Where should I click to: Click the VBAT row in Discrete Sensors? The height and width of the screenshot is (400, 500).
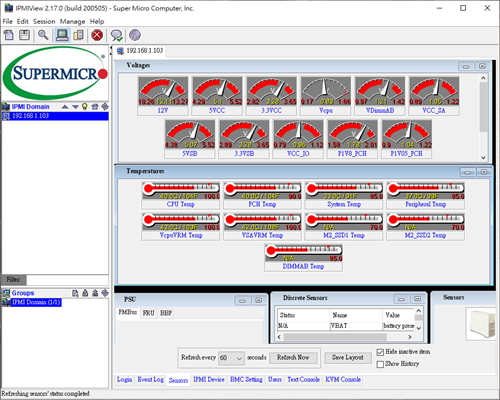click(x=347, y=326)
